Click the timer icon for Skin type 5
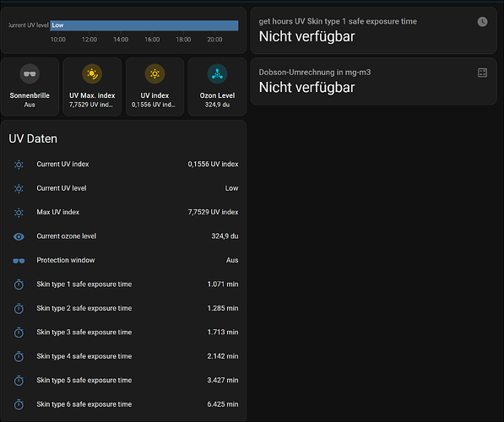The width and height of the screenshot is (504, 422). click(19, 381)
